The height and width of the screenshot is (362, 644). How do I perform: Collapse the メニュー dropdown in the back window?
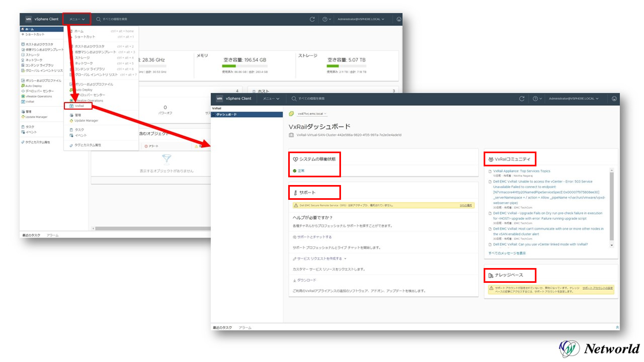[77, 19]
